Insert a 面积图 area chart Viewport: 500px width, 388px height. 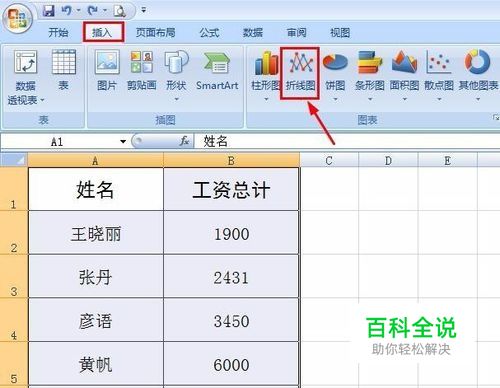pos(404,75)
